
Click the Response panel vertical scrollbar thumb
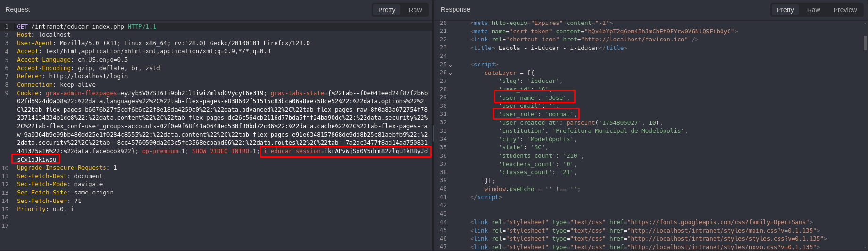[x=865, y=43]
